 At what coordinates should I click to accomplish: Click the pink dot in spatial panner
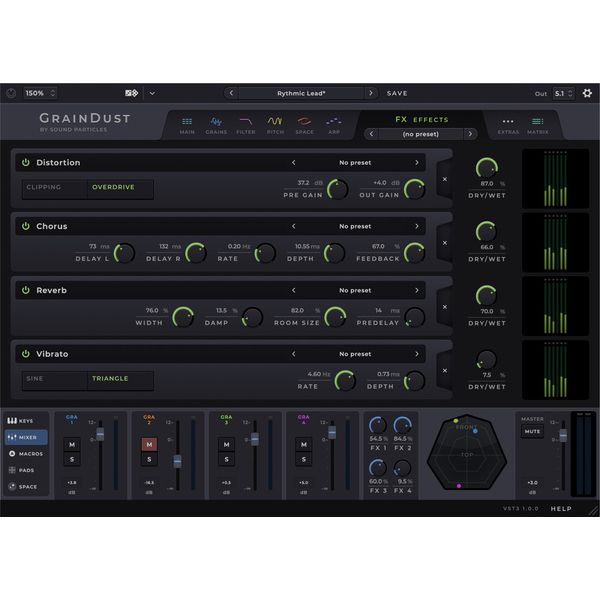pyautogui.click(x=459, y=486)
